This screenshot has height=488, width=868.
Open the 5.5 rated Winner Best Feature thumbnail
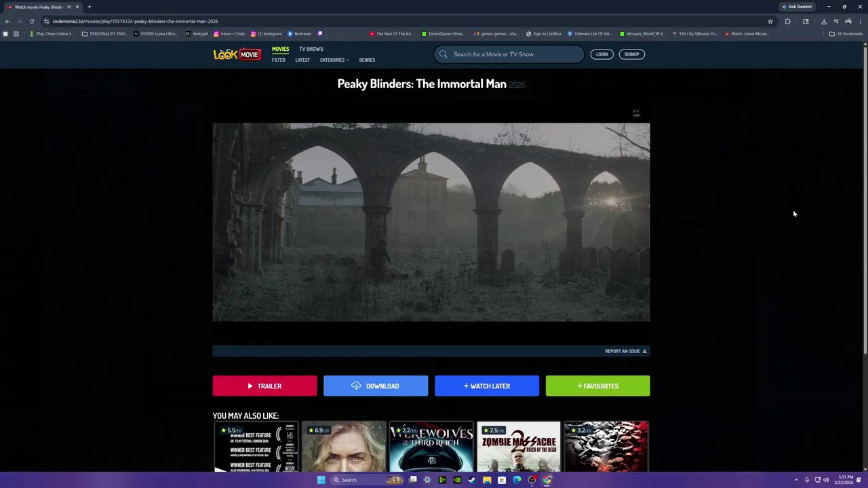coord(256,447)
